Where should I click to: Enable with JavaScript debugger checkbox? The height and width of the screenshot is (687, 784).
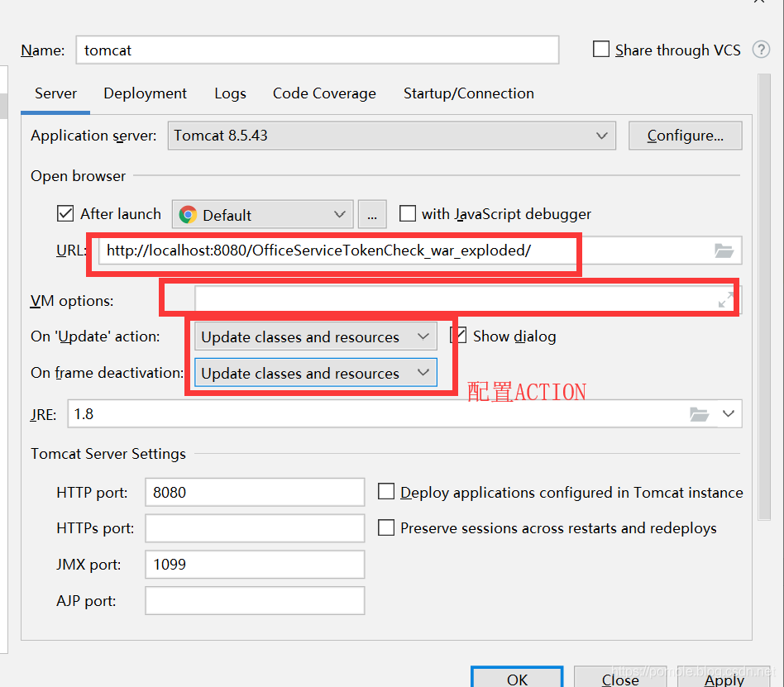[x=408, y=213]
